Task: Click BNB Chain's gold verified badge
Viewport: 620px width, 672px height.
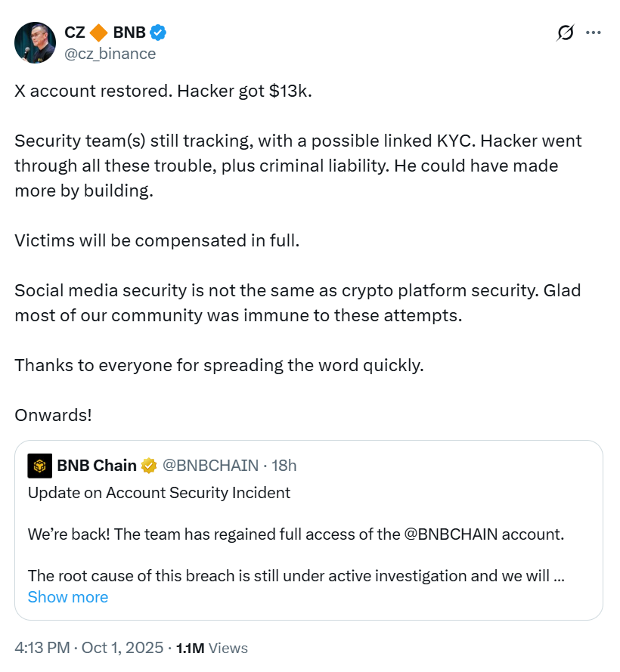Action: (x=149, y=466)
